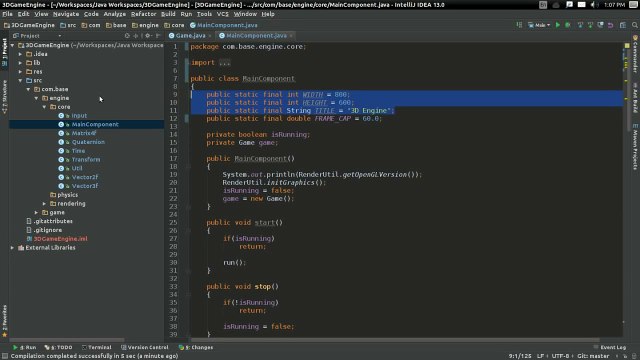Click Hide icon in Project panel header
Viewport: 640px width, 360px height.
(158, 36)
